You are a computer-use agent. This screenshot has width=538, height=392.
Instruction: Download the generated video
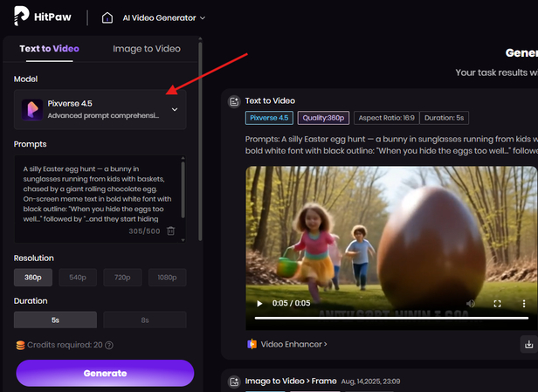528,344
